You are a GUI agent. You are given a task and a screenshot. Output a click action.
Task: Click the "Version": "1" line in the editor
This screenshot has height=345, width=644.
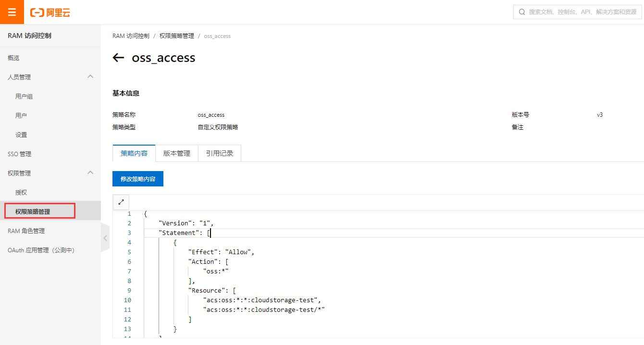186,223
